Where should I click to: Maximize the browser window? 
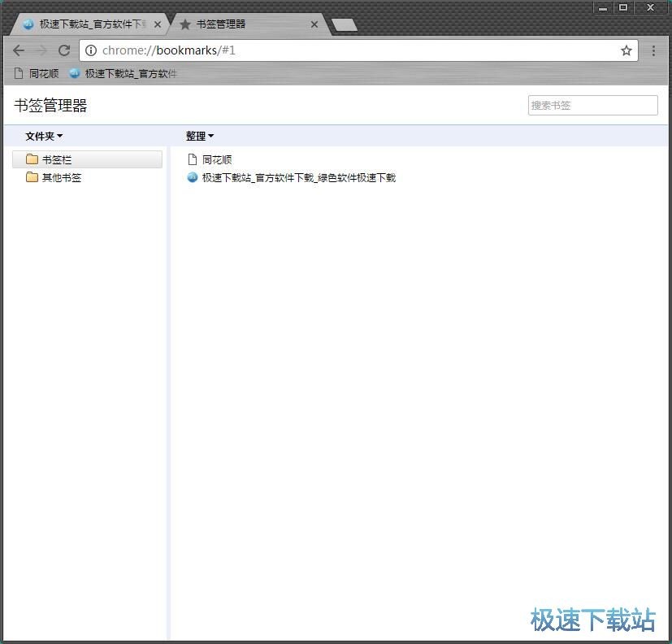pyautogui.click(x=623, y=7)
